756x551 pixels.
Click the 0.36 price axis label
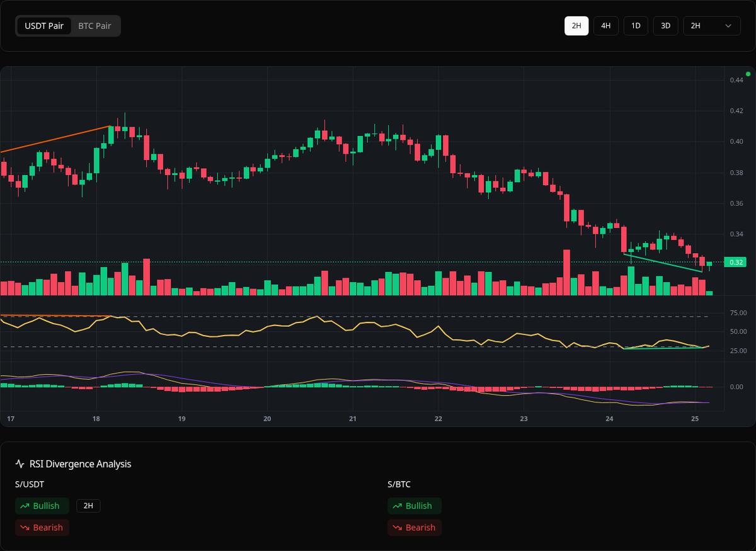click(736, 203)
